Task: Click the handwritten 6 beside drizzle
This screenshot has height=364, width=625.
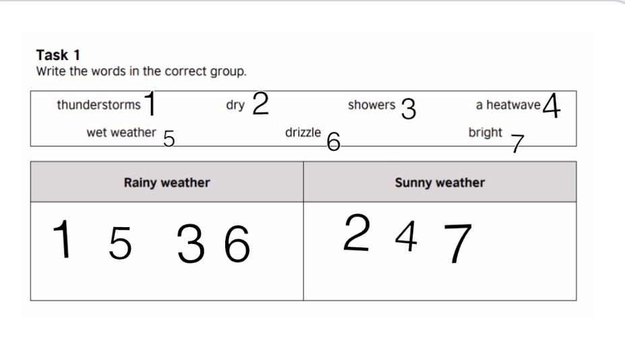Action: [333, 142]
